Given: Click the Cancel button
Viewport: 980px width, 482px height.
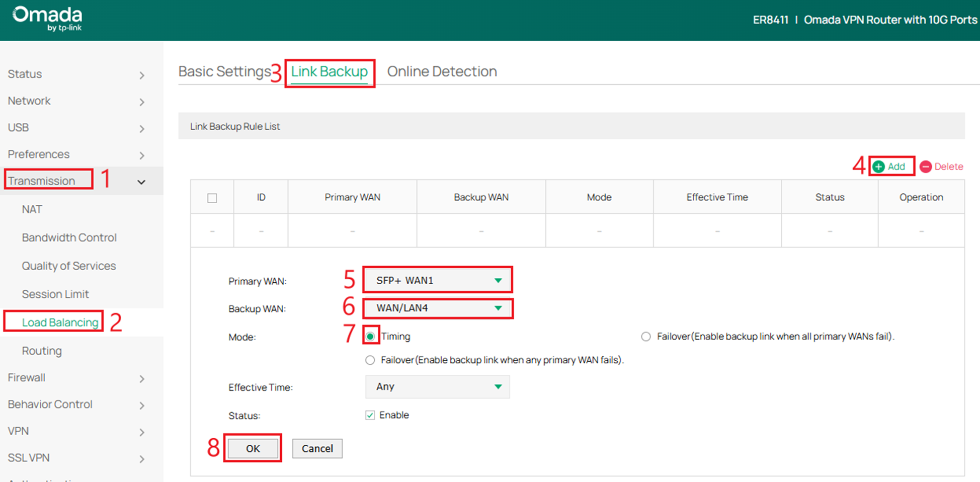Looking at the screenshot, I should tap(317, 448).
